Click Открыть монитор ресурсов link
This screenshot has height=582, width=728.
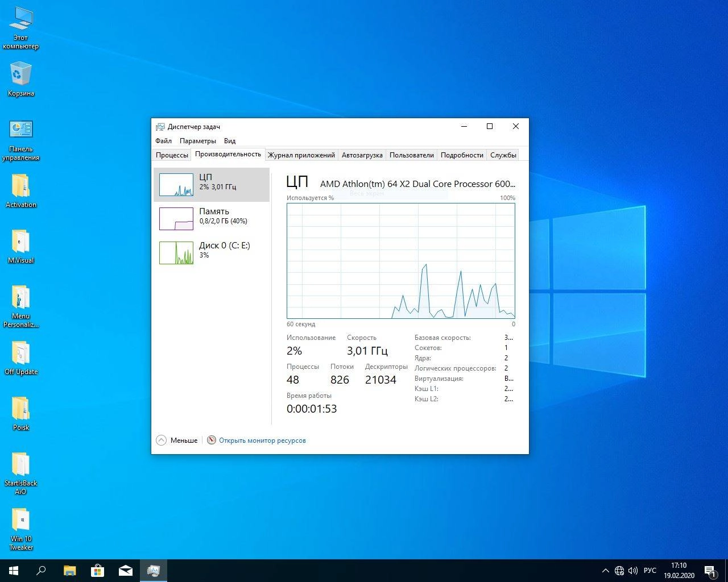[x=262, y=440]
